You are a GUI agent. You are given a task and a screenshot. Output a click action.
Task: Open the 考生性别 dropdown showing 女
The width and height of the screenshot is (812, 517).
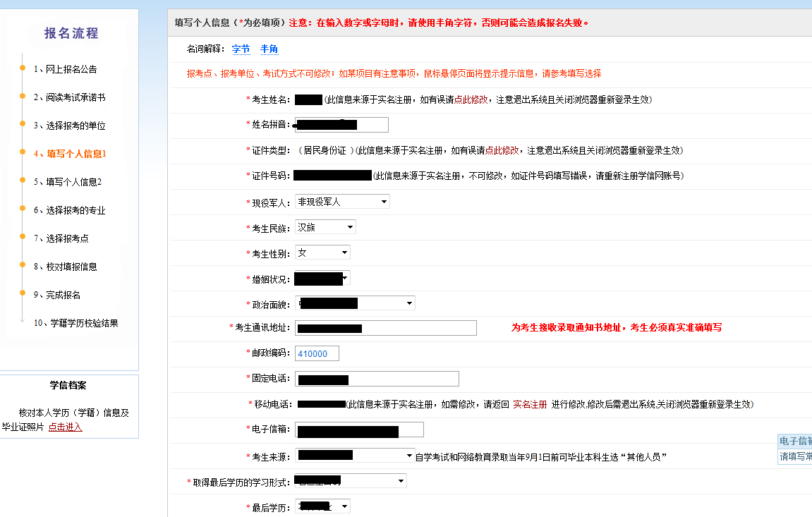322,253
